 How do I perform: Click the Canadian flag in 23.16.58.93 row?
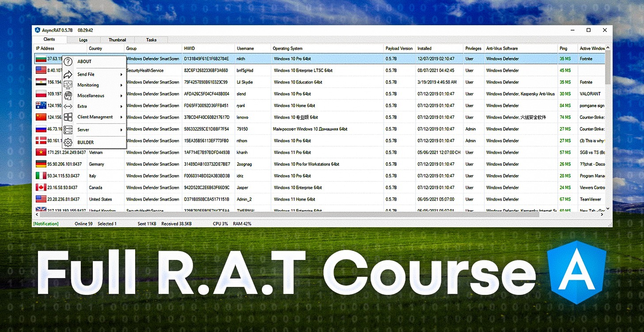[x=41, y=187]
